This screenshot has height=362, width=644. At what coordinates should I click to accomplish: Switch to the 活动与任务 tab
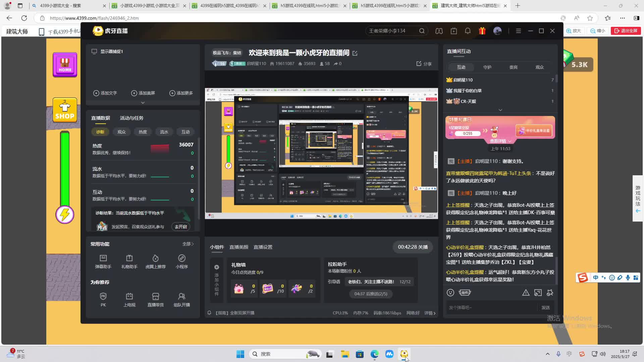coord(131,118)
